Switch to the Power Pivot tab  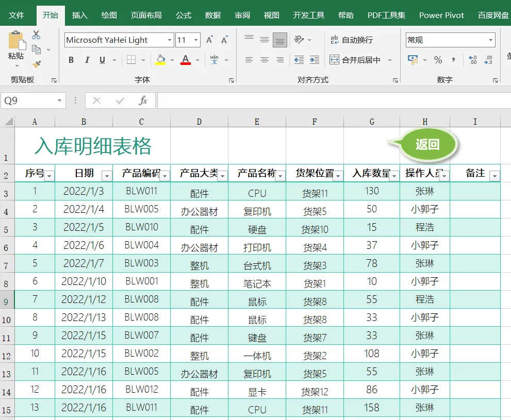point(441,15)
